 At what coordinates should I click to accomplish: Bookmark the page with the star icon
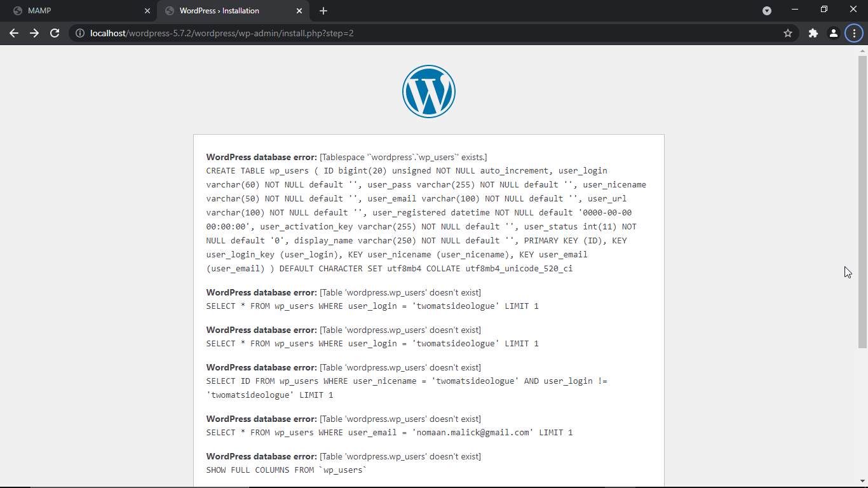pyautogui.click(x=788, y=33)
